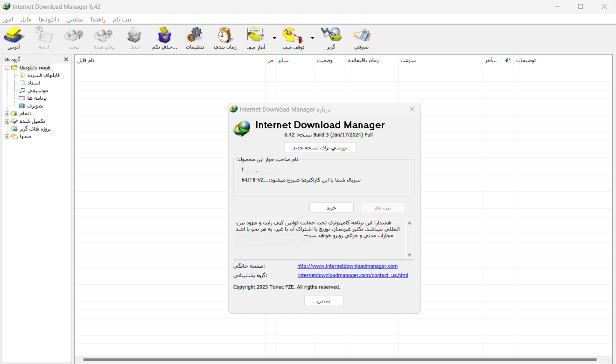This screenshot has height=364, width=616.
Task: Click the توقف صف (Stop Queue) icon
Action: pyautogui.click(x=294, y=38)
